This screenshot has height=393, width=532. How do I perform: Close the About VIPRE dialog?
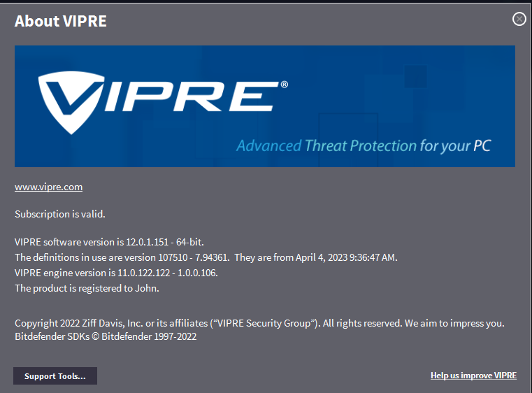coord(519,20)
